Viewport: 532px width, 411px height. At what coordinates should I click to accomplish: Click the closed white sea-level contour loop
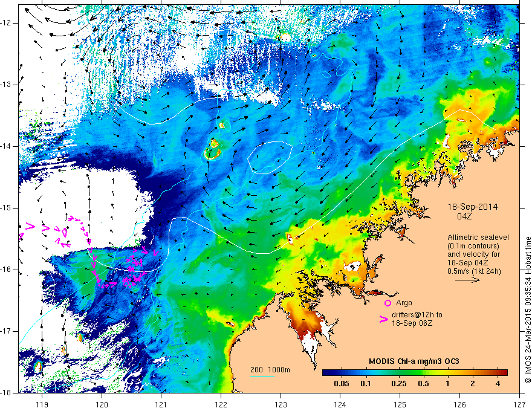coord(270,157)
